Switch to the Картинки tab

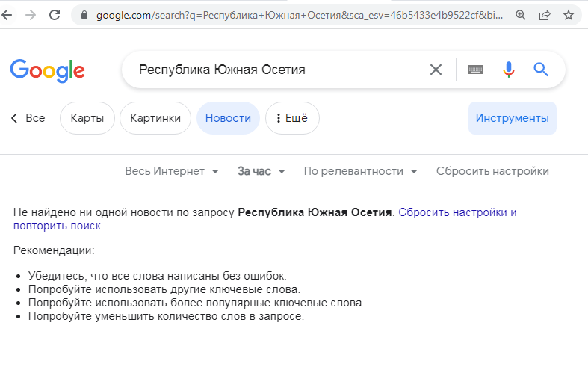(155, 118)
